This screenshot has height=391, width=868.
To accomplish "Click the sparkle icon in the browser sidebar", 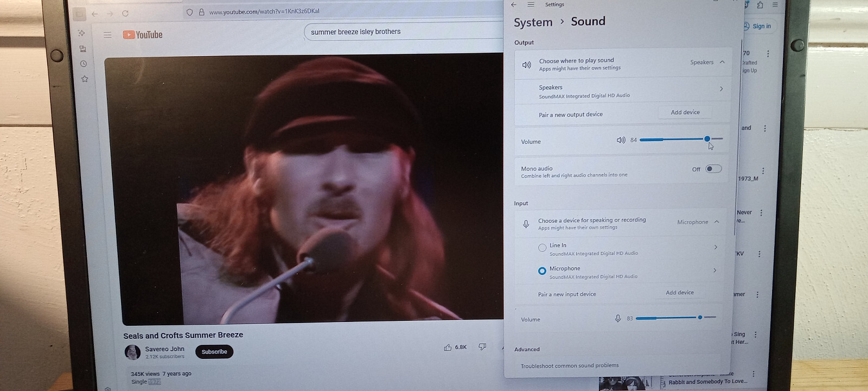I will point(82,33).
